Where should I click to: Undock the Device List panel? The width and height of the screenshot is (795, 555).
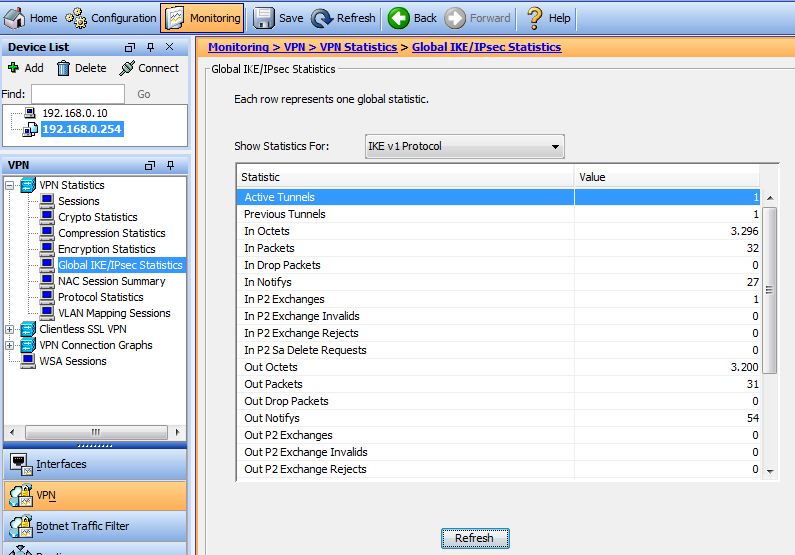(130, 47)
